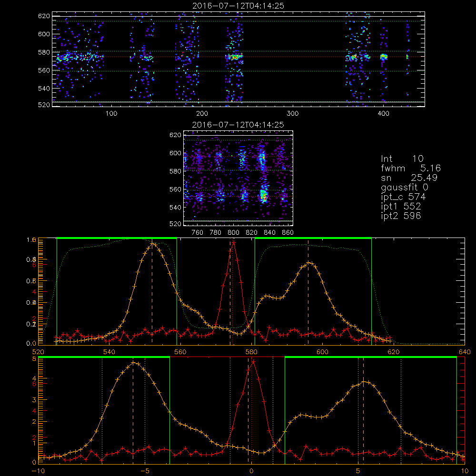This screenshot has height=476, width=476.
Task: Click x-axis label -10 on lower profile plot
Action: tap(38, 471)
